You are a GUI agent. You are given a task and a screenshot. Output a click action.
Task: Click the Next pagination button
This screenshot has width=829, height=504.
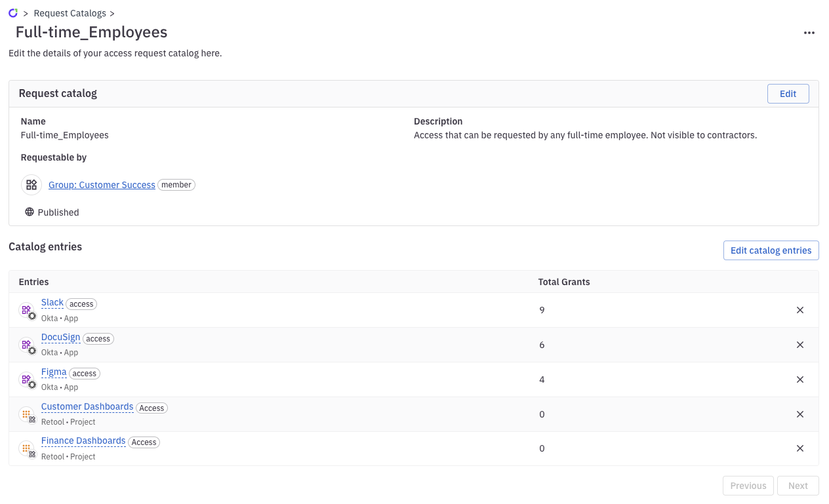798,486
